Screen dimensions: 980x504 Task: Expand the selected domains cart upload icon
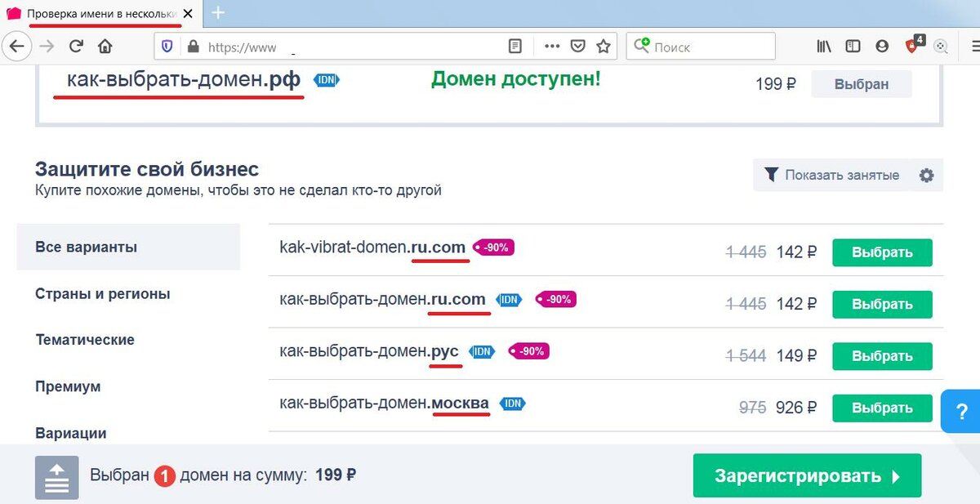click(56, 477)
